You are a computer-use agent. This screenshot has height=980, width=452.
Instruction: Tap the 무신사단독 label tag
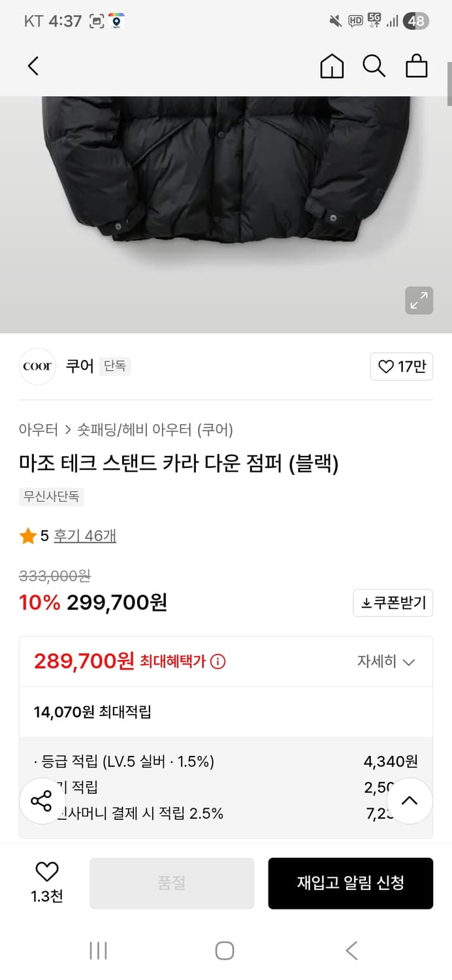50,497
